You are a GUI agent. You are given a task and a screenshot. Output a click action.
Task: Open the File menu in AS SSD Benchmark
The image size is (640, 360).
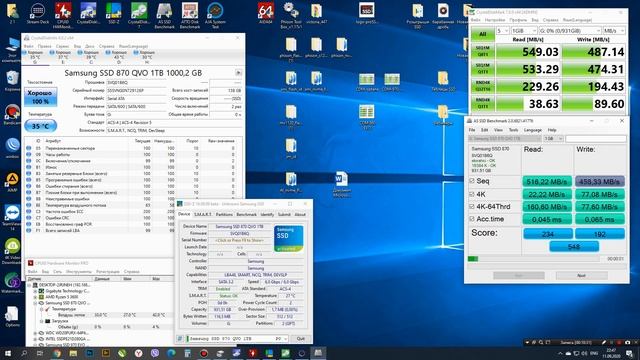[x=472, y=130]
